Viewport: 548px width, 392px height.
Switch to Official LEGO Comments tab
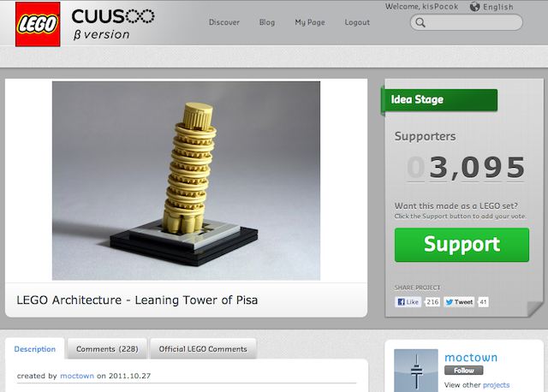coord(203,348)
